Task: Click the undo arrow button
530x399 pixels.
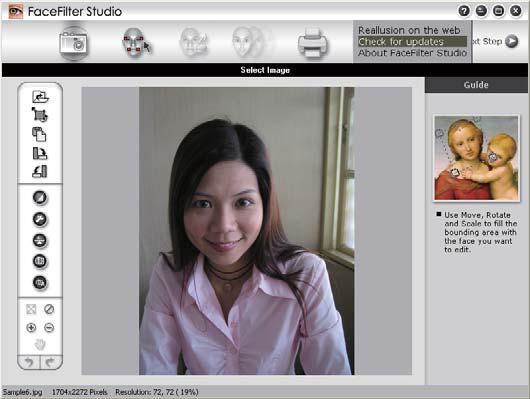Action: point(29,362)
